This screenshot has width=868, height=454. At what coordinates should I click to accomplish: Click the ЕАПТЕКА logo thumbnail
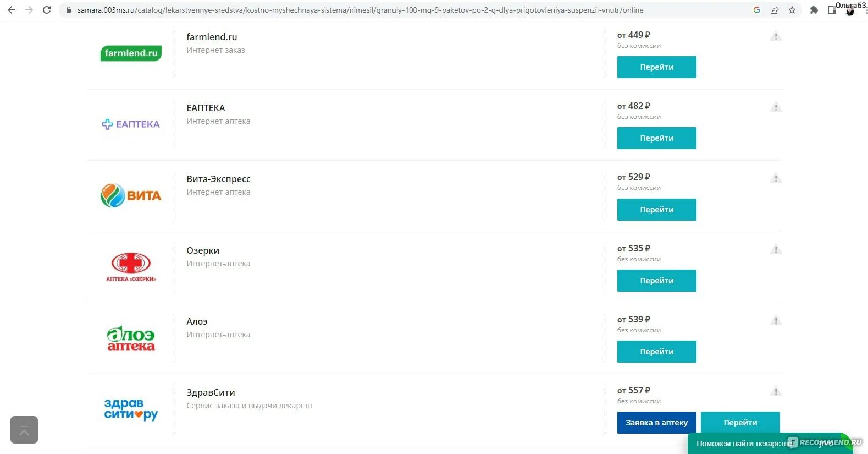131,124
